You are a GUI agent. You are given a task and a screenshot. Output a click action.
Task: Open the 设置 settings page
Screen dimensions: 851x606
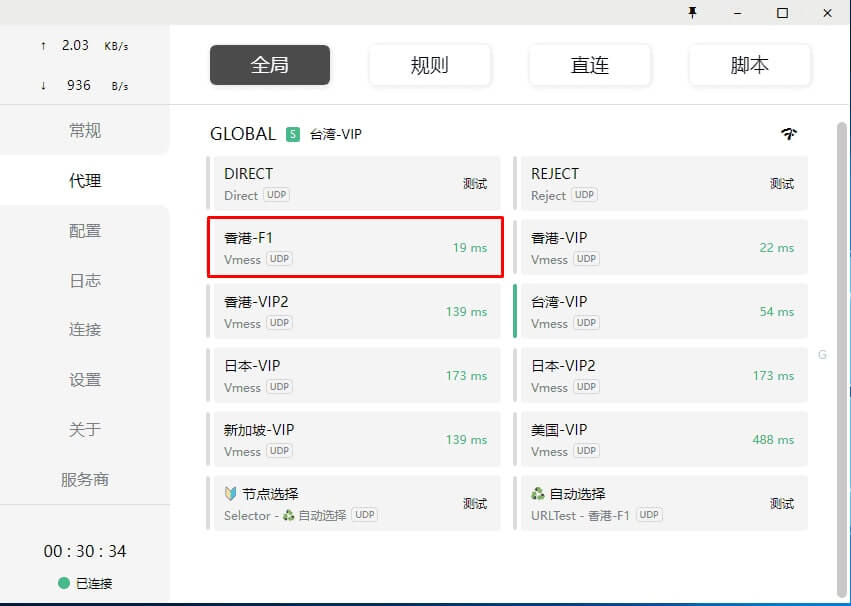(85, 380)
